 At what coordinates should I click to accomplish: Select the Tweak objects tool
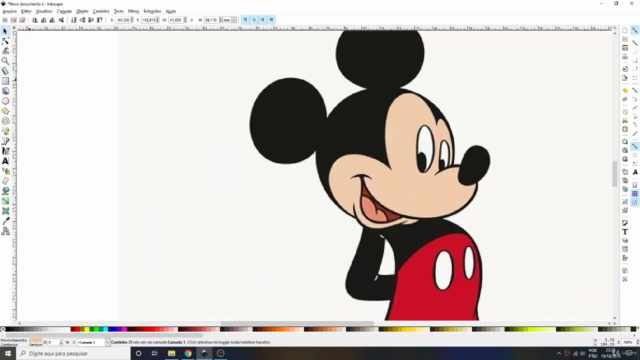[5, 51]
